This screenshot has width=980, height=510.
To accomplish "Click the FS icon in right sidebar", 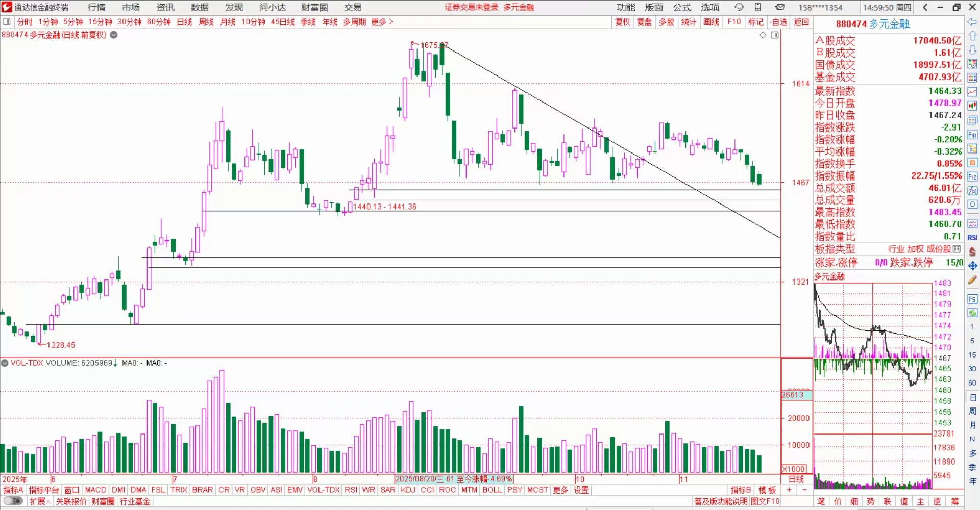I will (x=972, y=299).
